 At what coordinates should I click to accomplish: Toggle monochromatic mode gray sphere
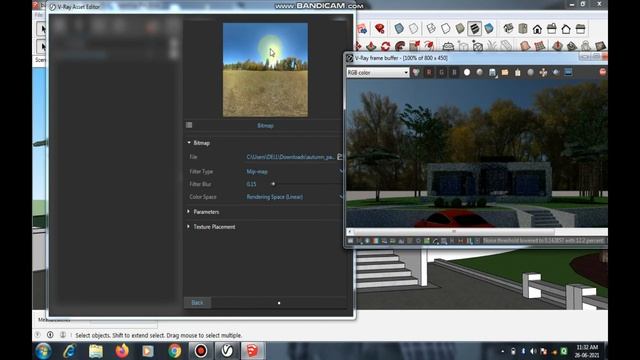point(480,72)
